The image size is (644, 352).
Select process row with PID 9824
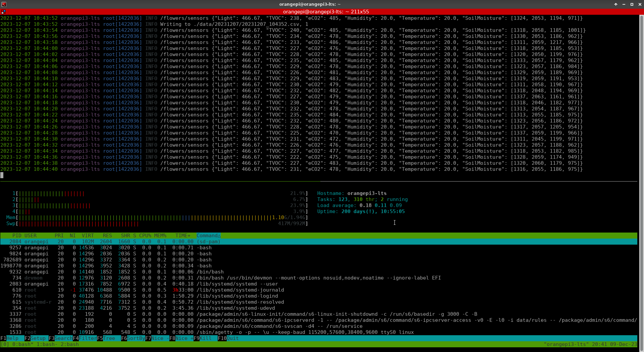tap(319, 254)
